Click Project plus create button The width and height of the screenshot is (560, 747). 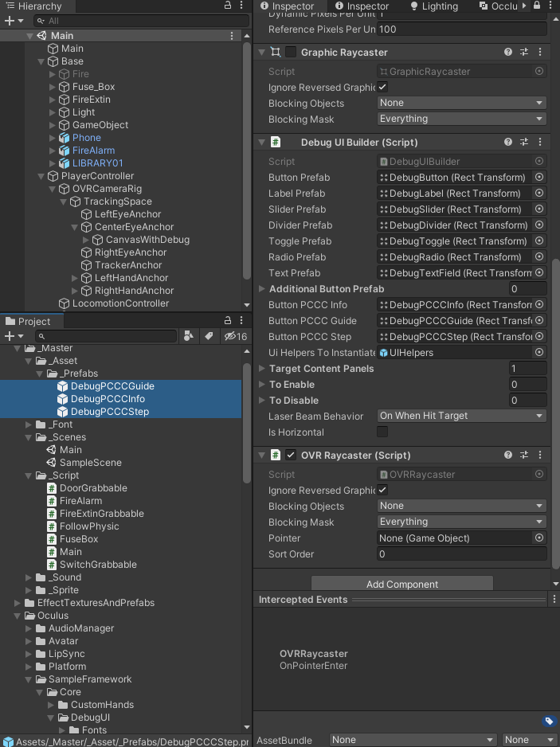[14, 336]
